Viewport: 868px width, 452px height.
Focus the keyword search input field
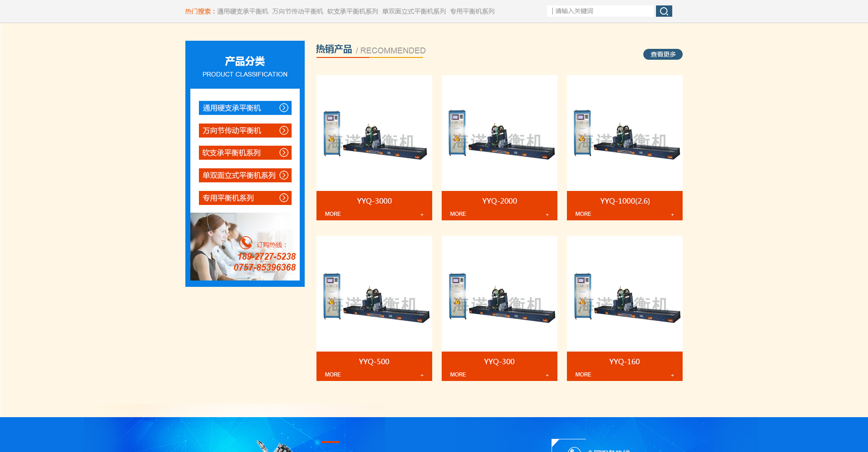click(x=601, y=11)
